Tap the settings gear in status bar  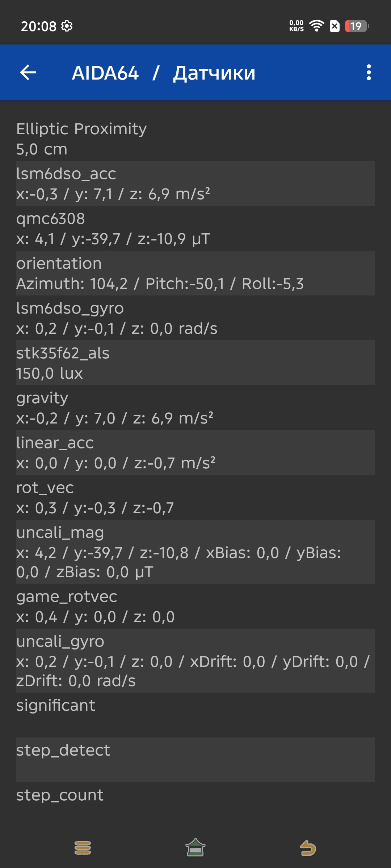click(x=67, y=26)
